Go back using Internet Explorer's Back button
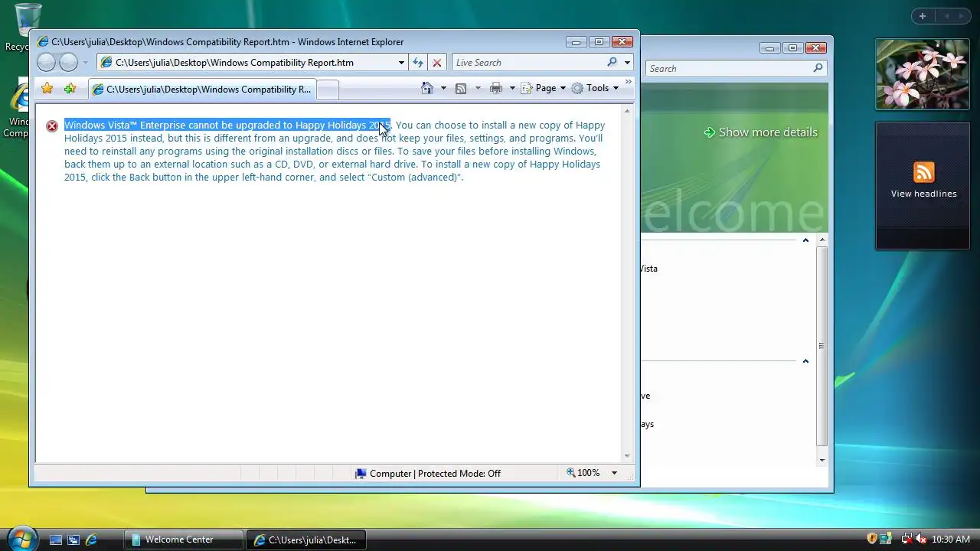980x551 pixels. click(46, 63)
